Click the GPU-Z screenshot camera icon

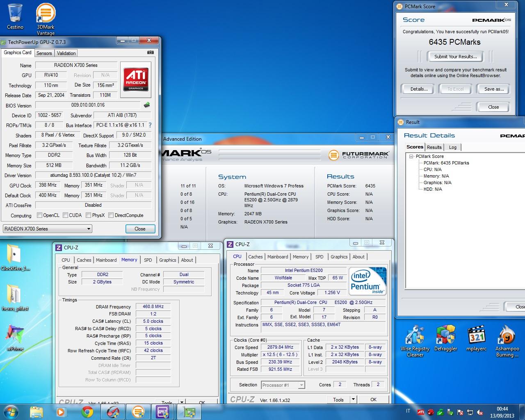pyautogui.click(x=151, y=52)
